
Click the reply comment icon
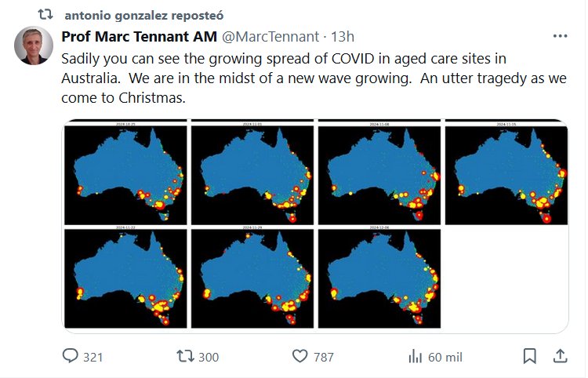(x=71, y=356)
